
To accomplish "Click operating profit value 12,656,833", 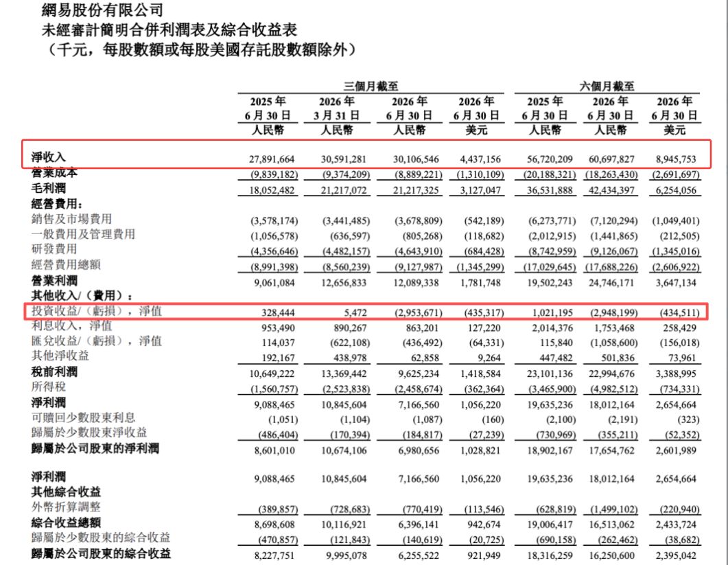I will 343,283.
